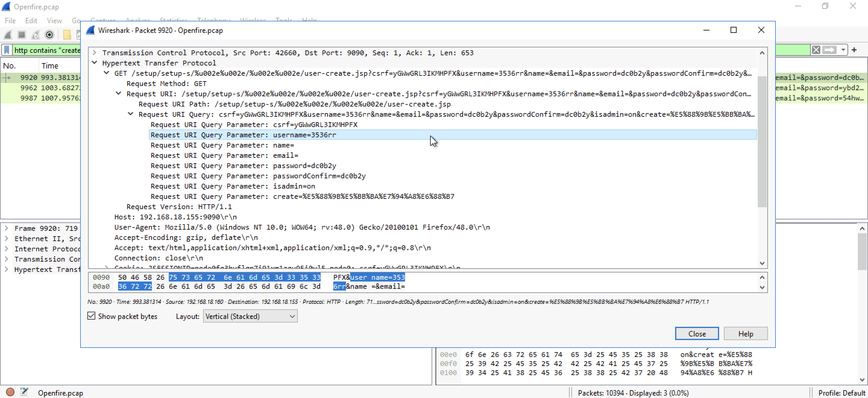The width and height of the screenshot is (868, 398).
Task: Toggle the Show packet bytes checkbox
Action: point(91,316)
